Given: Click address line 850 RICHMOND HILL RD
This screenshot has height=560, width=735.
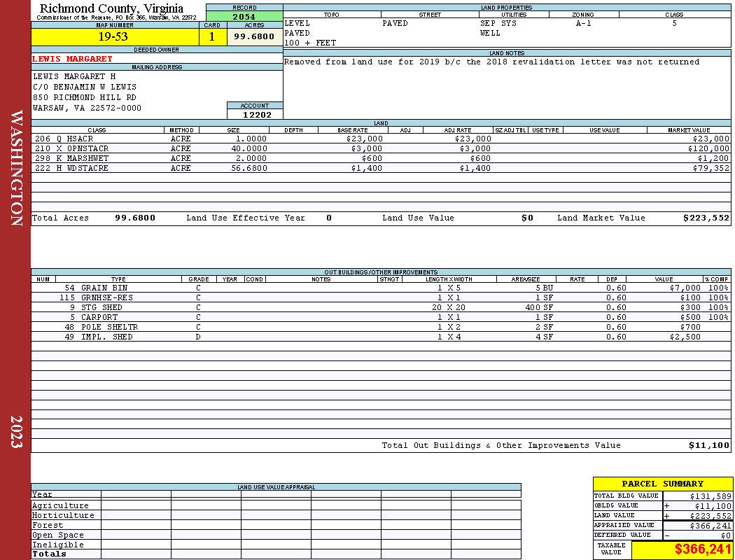Looking at the screenshot, I should tap(85, 97).
